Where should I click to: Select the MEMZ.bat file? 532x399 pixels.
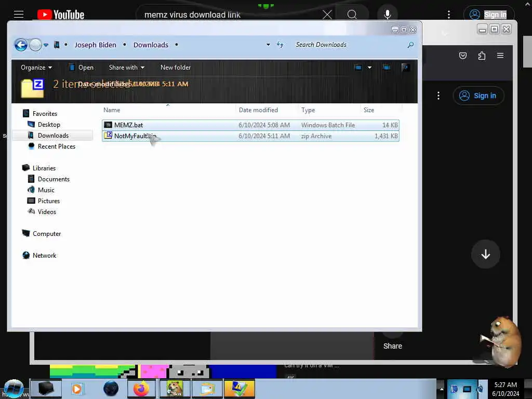pos(250,125)
